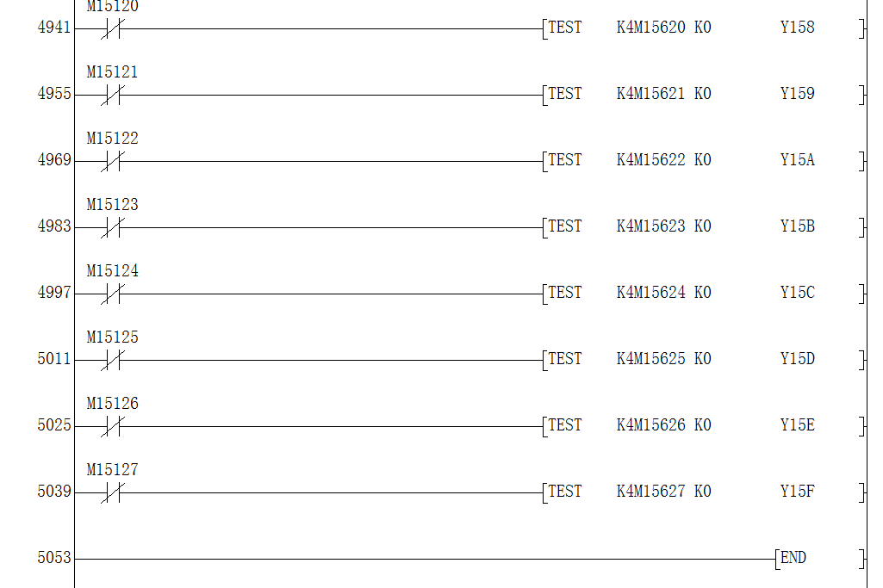The image size is (883, 588).
Task: Click the M15122 contact symbol
Action: [112, 161]
